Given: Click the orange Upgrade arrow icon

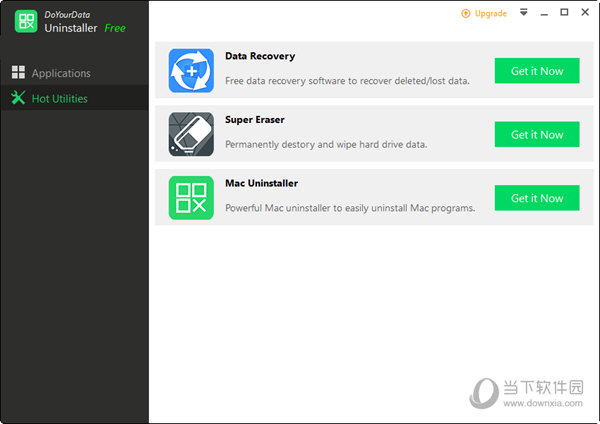Looking at the screenshot, I should [x=466, y=13].
